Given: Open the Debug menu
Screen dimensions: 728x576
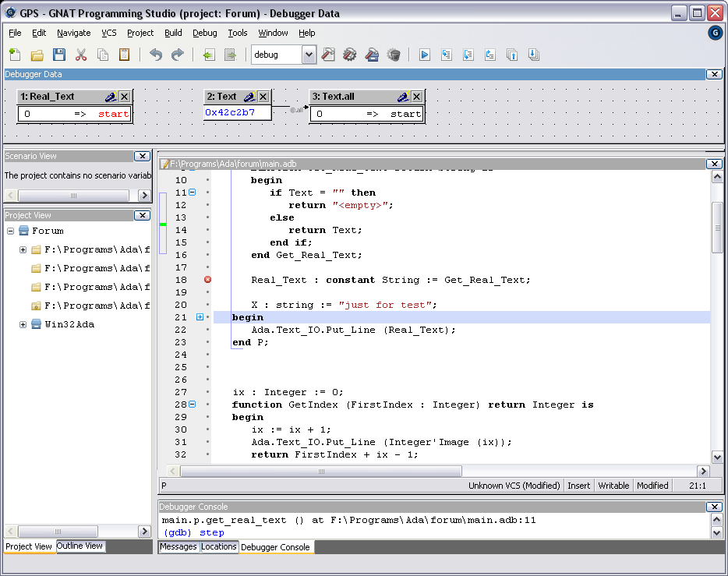Looking at the screenshot, I should pos(205,33).
